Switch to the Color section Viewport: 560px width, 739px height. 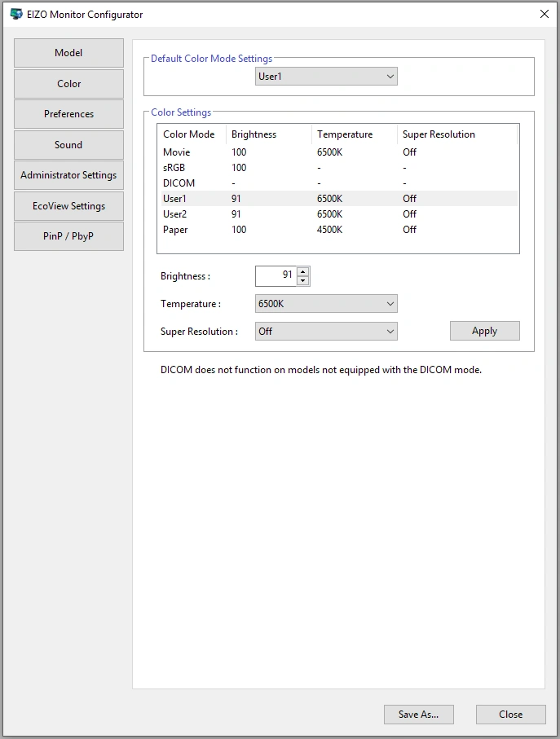coord(68,84)
